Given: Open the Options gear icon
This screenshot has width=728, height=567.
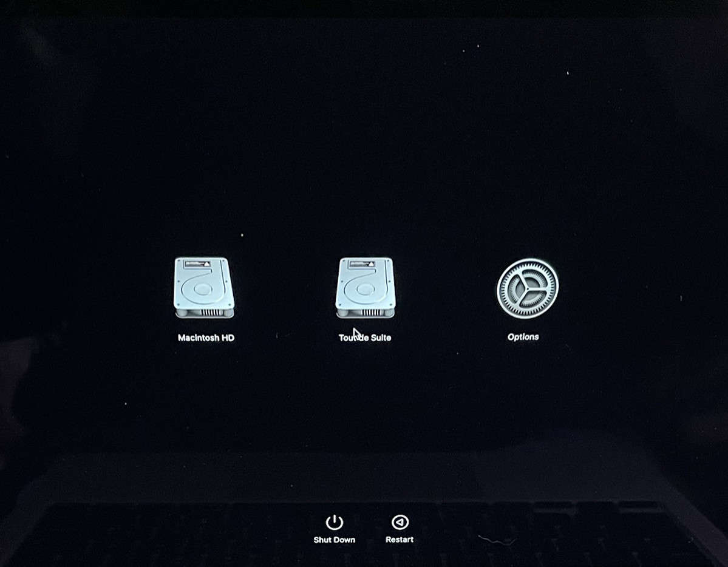Looking at the screenshot, I should (x=528, y=288).
